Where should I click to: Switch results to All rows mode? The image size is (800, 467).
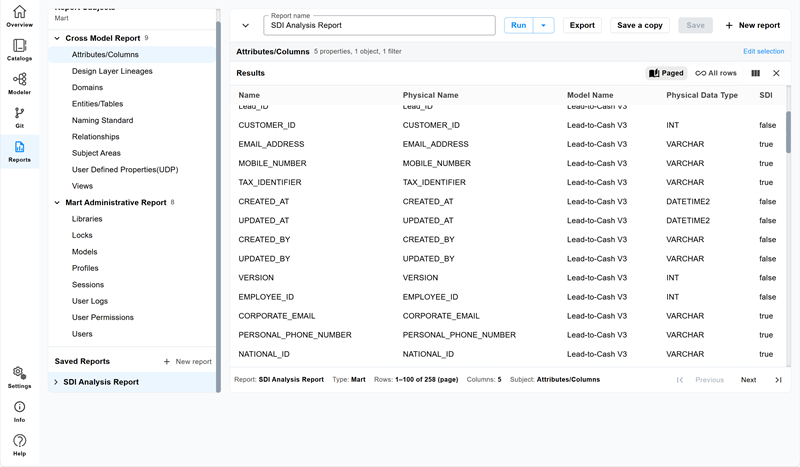(x=716, y=73)
